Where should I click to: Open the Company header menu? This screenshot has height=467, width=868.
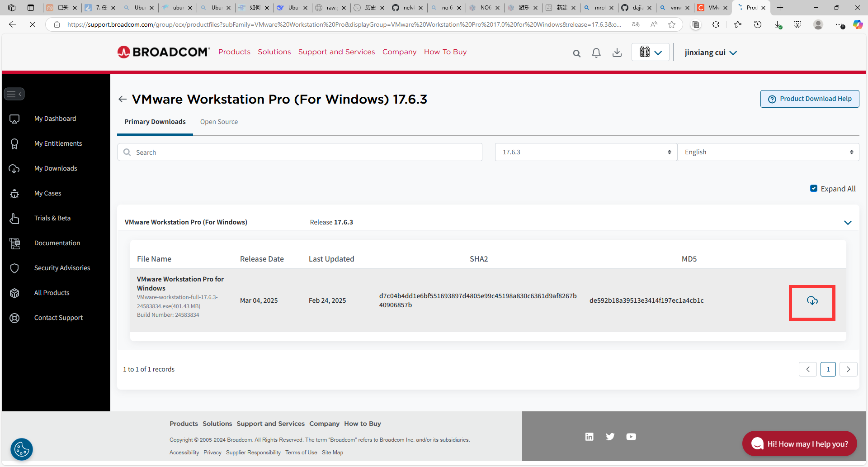(x=400, y=52)
